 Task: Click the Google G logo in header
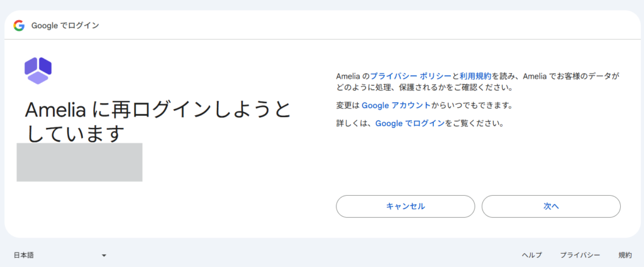click(19, 25)
